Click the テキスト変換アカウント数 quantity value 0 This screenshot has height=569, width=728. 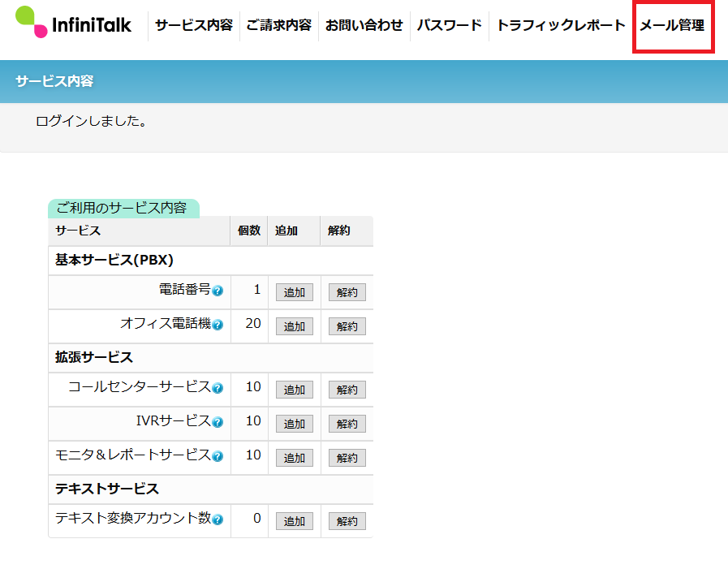257,518
